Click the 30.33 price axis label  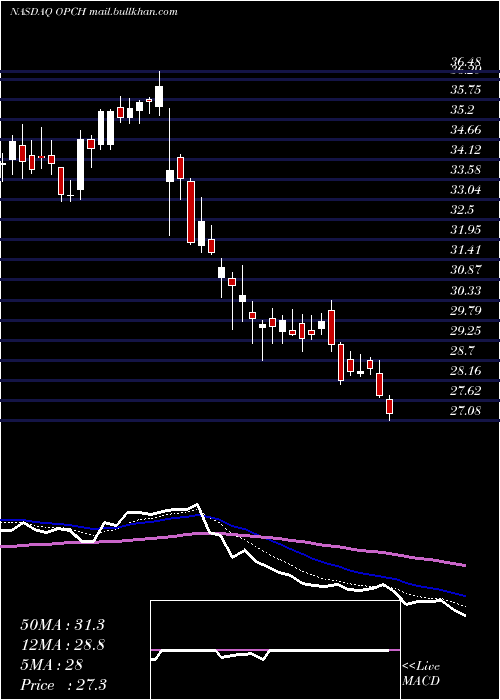coord(465,291)
